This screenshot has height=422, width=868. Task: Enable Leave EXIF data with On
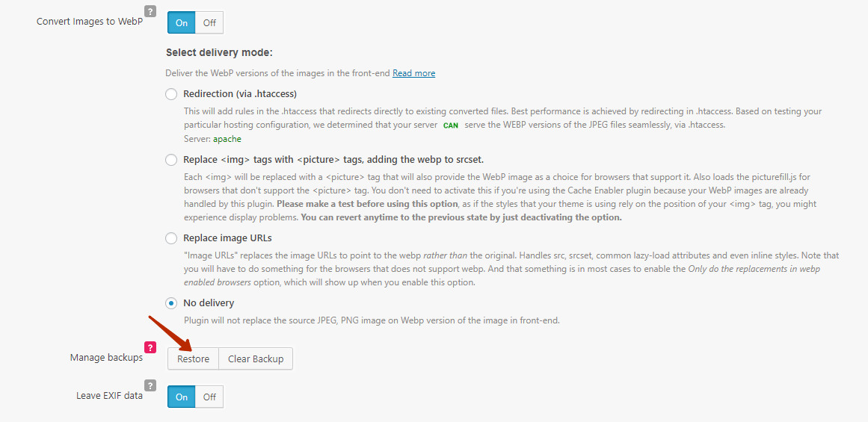[182, 397]
